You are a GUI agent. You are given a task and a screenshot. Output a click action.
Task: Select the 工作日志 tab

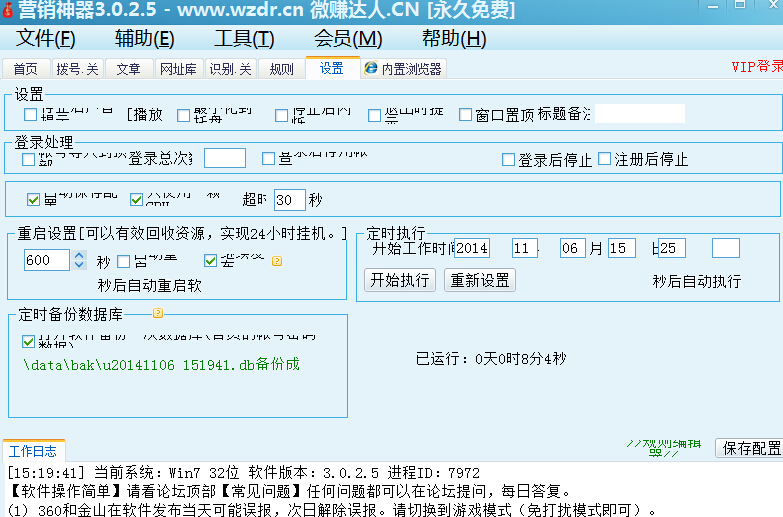(x=33, y=451)
